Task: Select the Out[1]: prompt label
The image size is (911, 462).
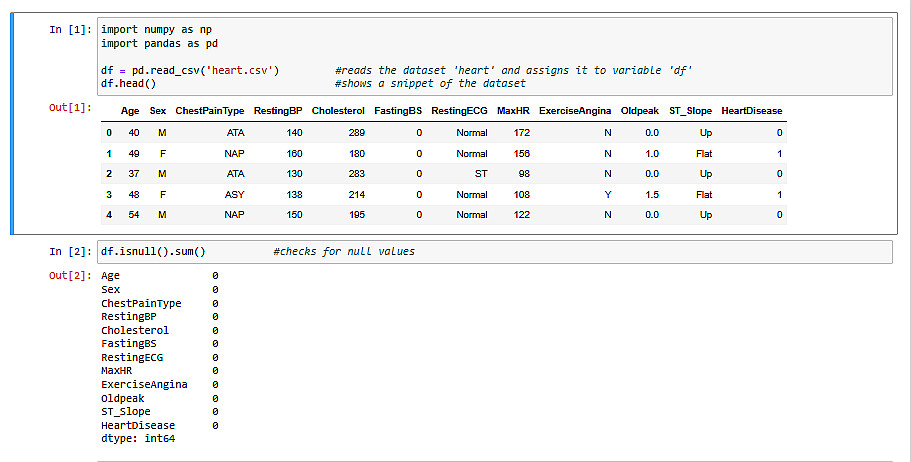Action: (x=70, y=108)
